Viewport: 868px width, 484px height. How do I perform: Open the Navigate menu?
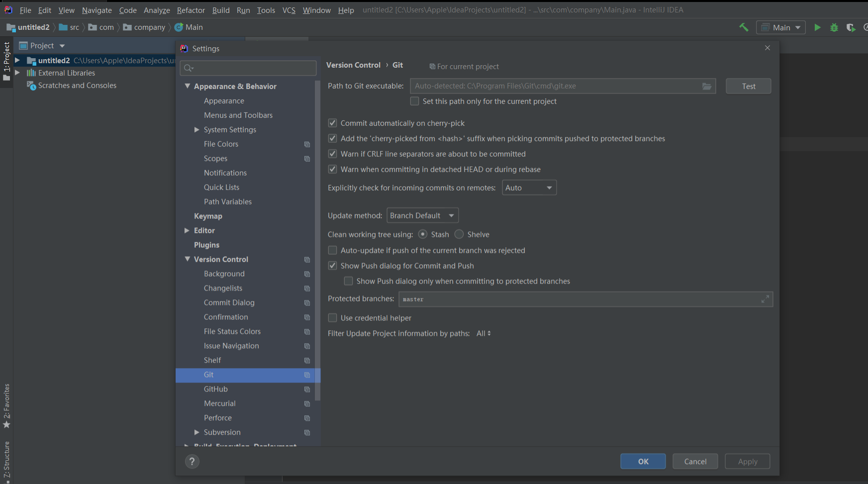[97, 10]
